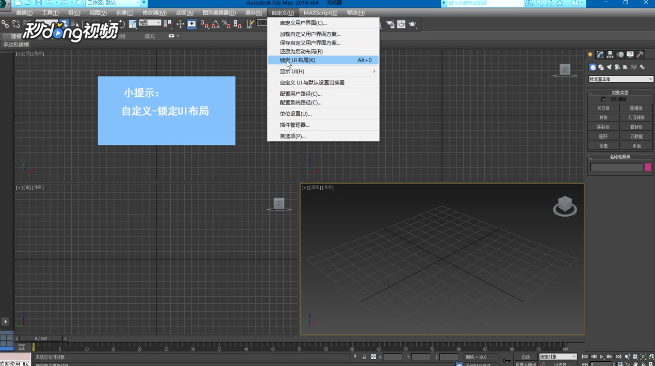Viewport: 655px width, 366px height.
Task: Click the Set Key large key icon
Action: (507, 360)
